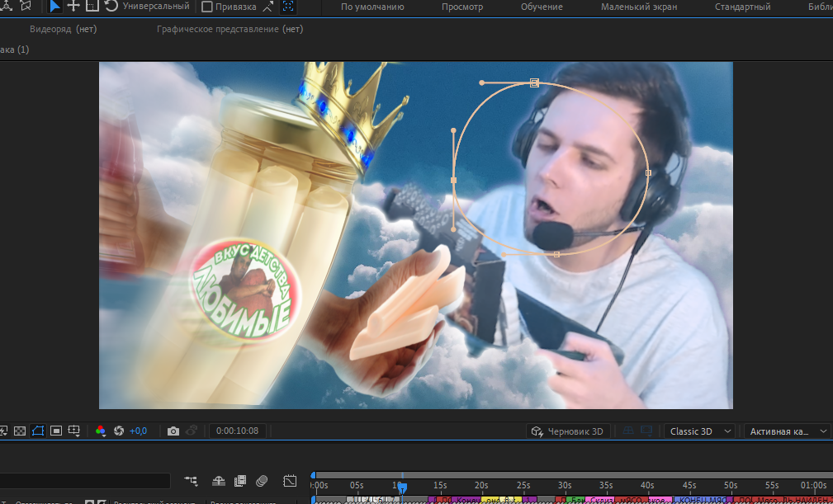Click the Универсальный axis mode label

pos(156,7)
